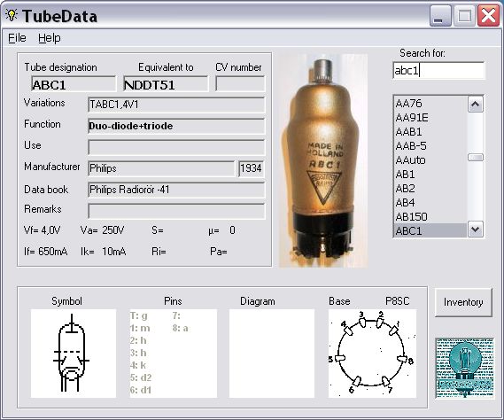
Task: Open the Help menu
Action: (50, 38)
